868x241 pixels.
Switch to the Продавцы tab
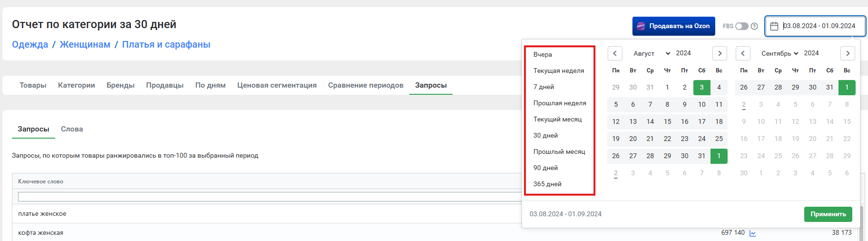(165, 85)
